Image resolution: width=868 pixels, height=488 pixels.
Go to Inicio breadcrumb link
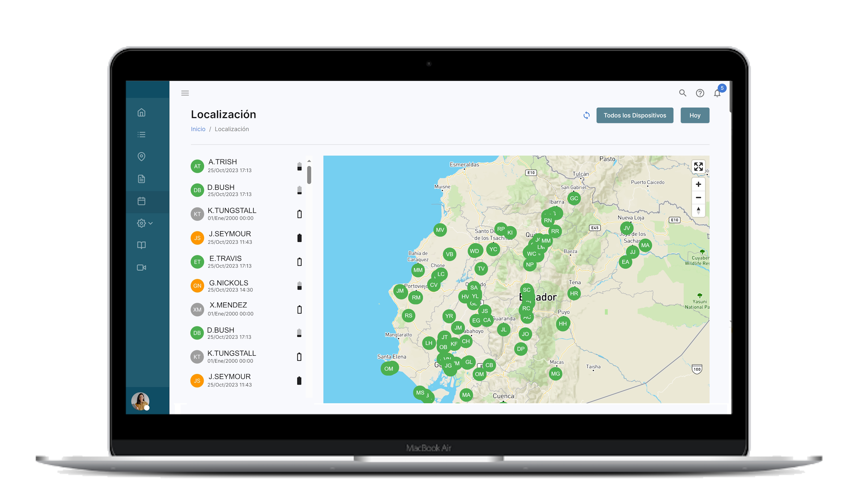click(x=198, y=129)
